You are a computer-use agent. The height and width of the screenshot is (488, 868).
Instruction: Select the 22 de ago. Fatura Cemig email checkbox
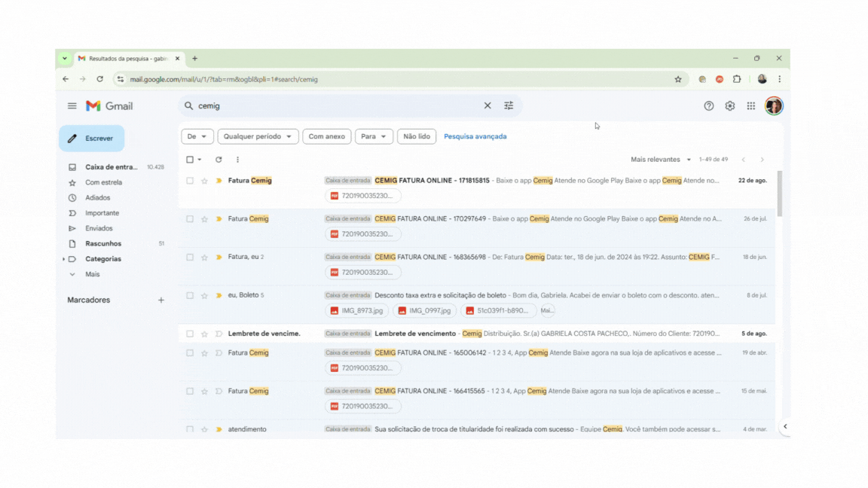(x=190, y=181)
